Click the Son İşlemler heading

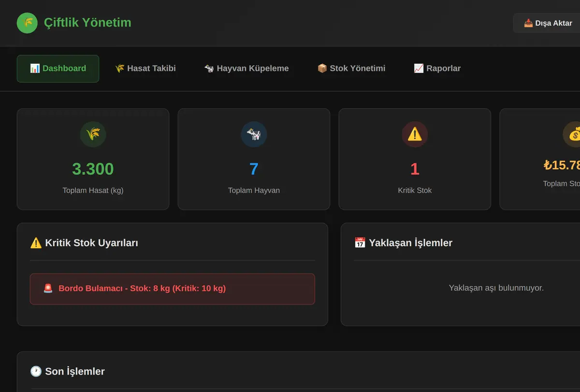75,371
